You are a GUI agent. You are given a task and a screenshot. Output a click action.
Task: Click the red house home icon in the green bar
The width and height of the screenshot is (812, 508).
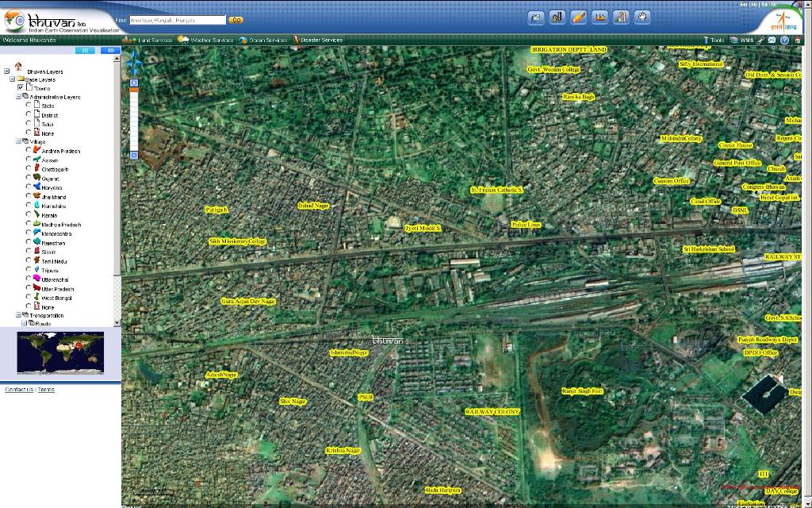(x=798, y=40)
